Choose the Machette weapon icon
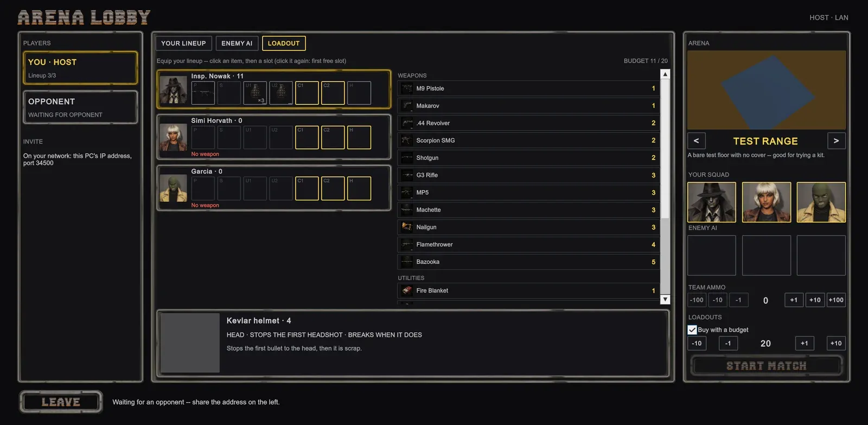 click(407, 210)
